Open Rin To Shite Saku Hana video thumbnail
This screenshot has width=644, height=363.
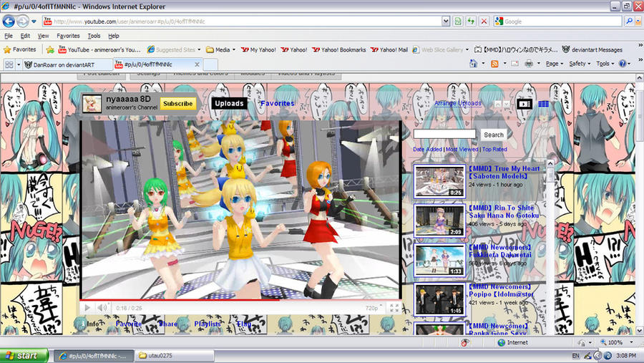pyautogui.click(x=439, y=221)
